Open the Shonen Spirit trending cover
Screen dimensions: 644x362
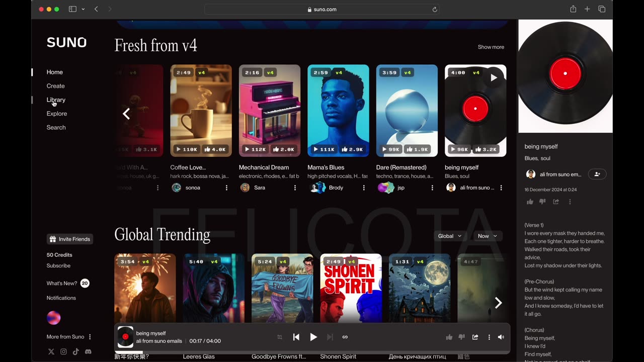point(351,288)
